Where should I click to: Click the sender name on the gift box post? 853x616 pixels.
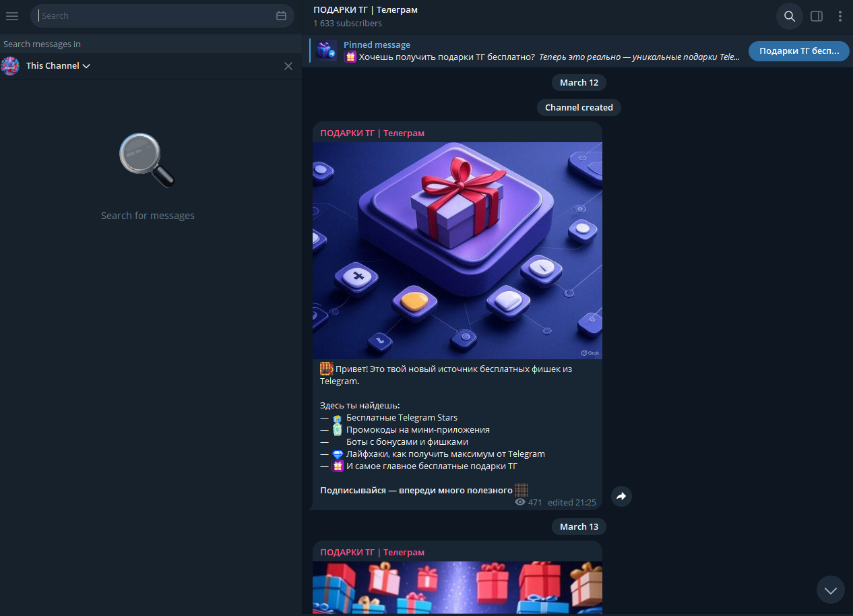(373, 133)
